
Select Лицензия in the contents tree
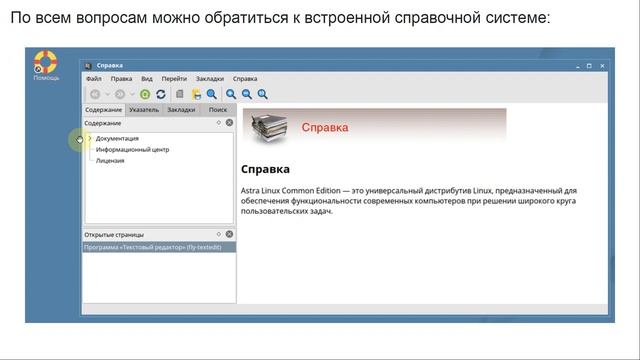pyautogui.click(x=110, y=160)
